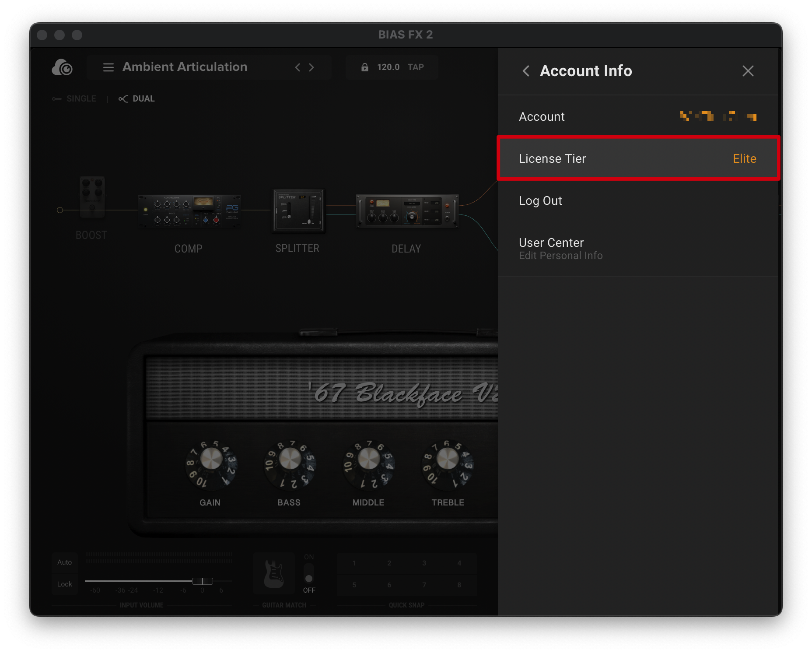
Task: Select Quick Snap slot 1
Action: [354, 563]
